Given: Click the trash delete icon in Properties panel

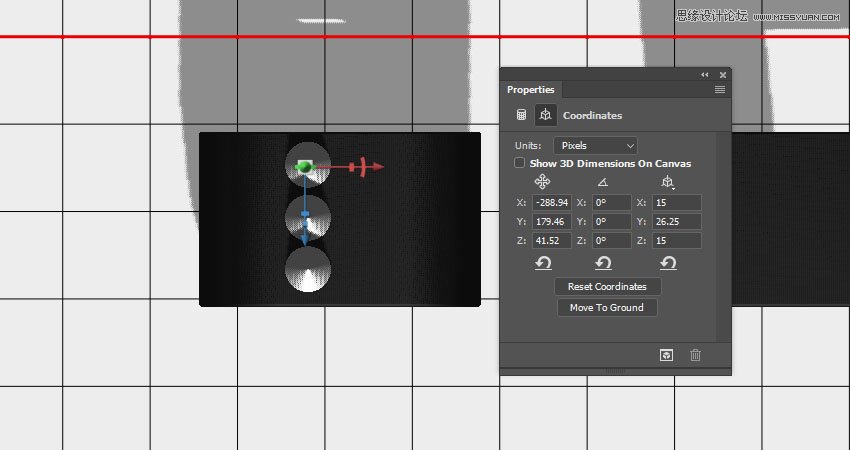Looking at the screenshot, I should (x=696, y=355).
